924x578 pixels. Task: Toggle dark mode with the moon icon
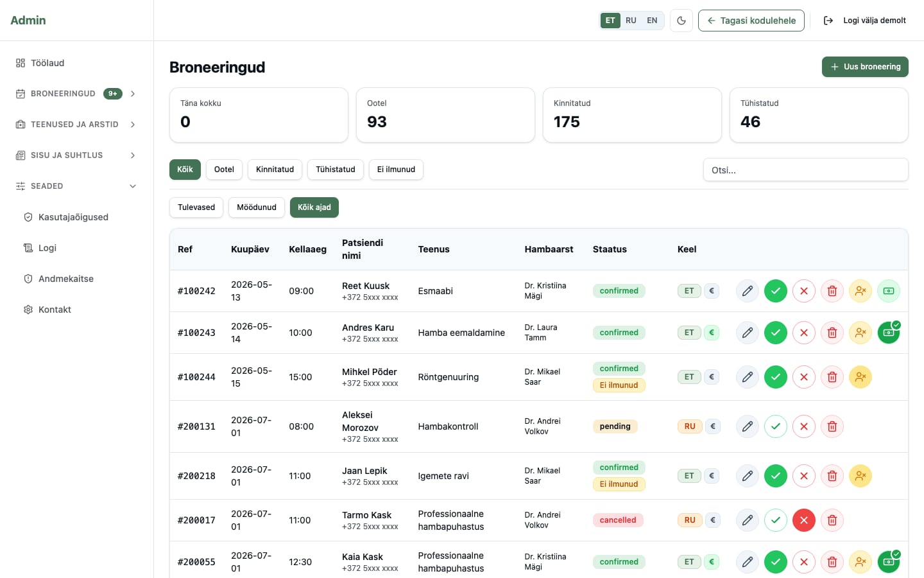click(x=681, y=21)
